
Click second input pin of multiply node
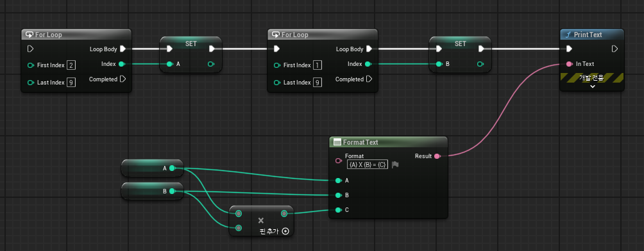[239, 227]
